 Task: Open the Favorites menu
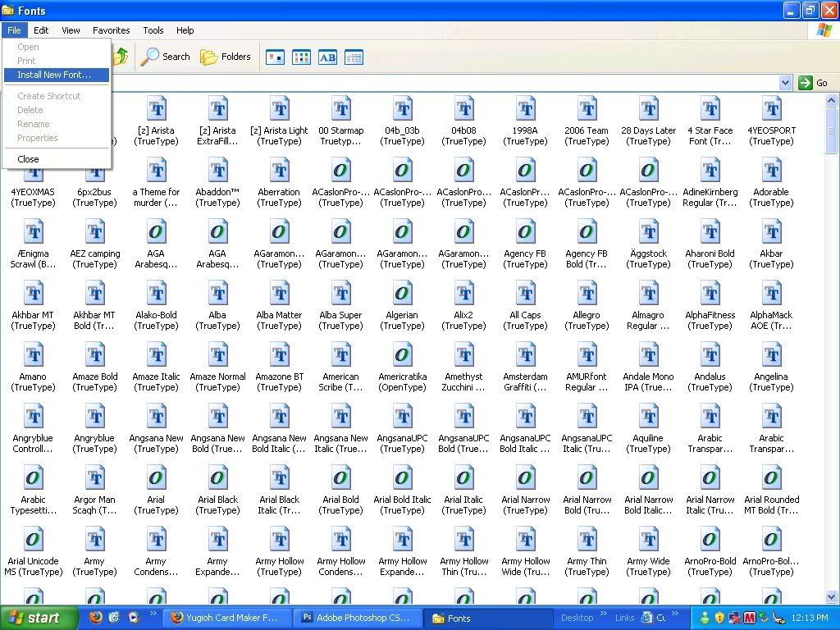click(111, 30)
